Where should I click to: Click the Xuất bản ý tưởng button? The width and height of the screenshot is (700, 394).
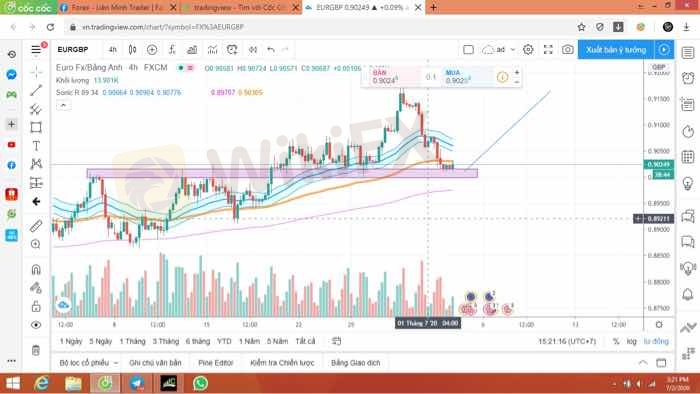pos(616,50)
